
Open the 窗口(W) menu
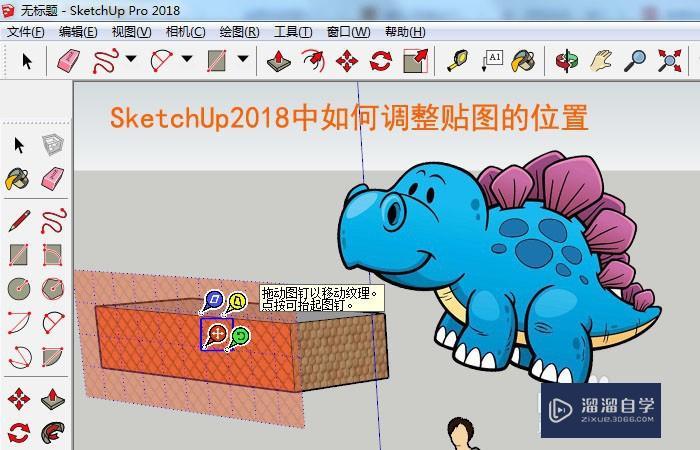(348, 32)
